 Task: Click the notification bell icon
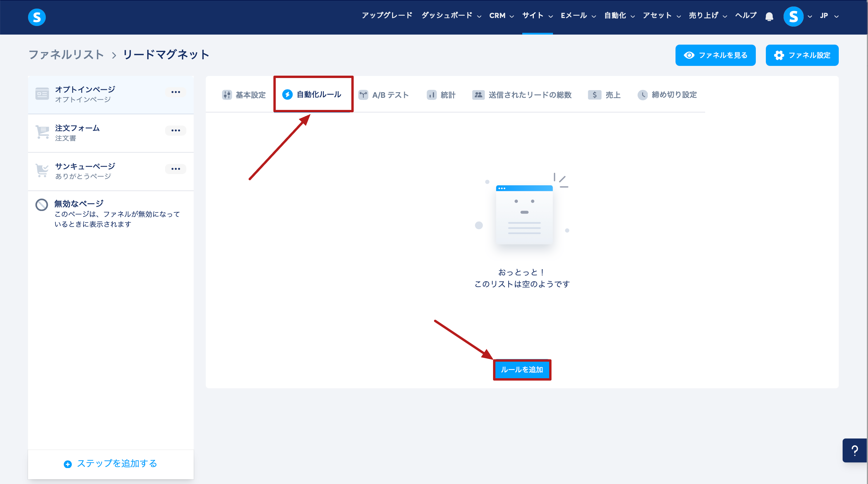pyautogui.click(x=769, y=17)
